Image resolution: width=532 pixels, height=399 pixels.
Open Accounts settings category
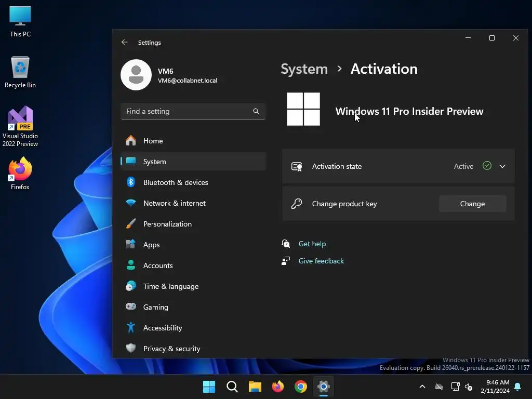point(193,265)
